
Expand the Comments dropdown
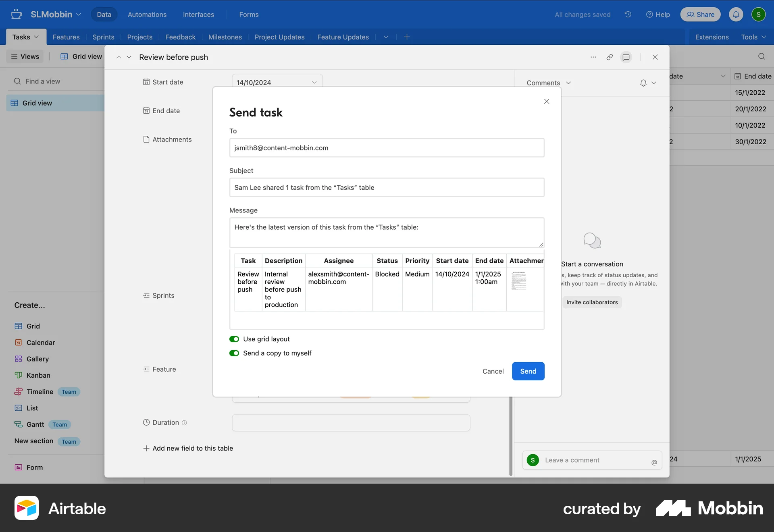568,83
